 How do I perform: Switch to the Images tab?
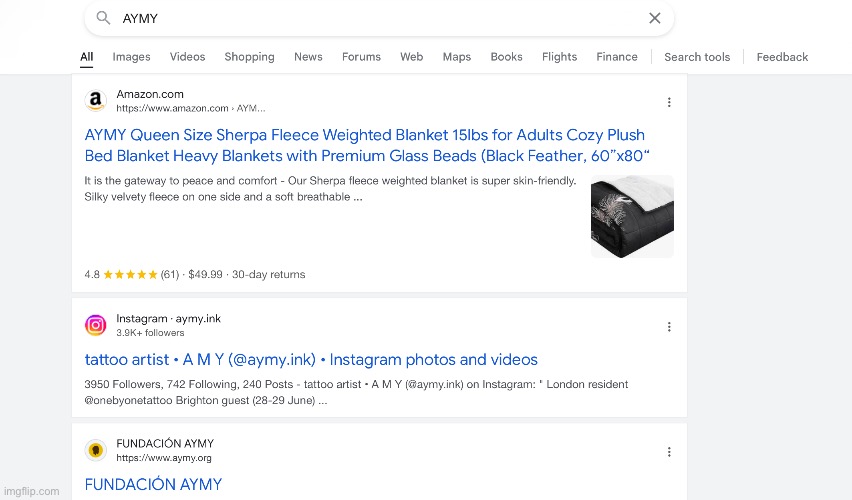click(x=131, y=57)
